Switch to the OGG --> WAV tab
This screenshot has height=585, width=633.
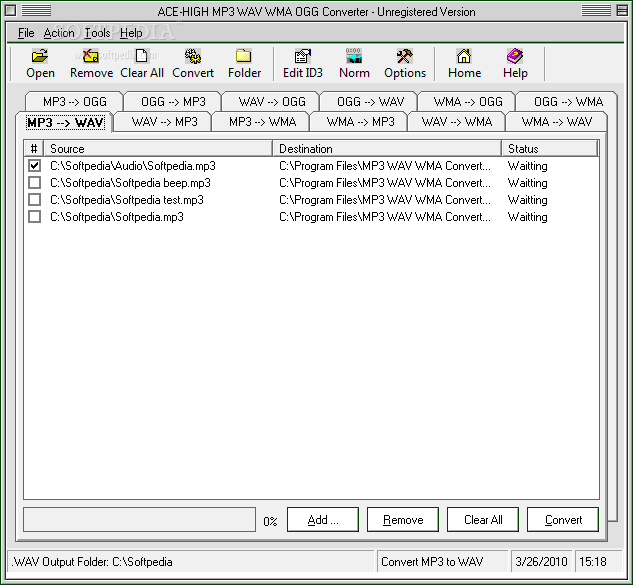370,101
